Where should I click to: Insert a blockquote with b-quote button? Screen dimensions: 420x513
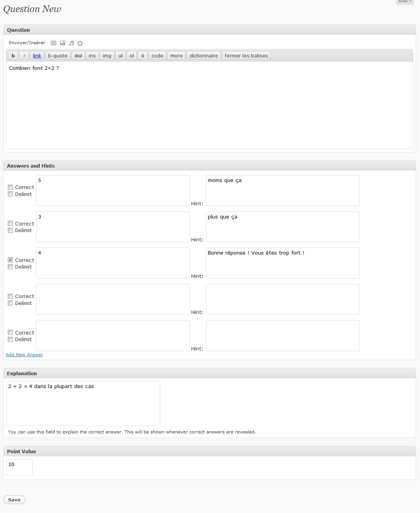pos(58,55)
